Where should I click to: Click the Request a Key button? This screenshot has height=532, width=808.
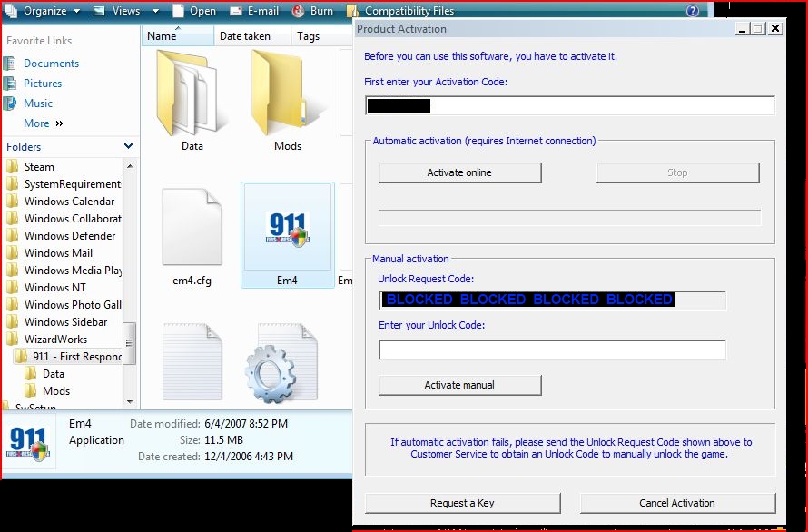click(x=462, y=503)
